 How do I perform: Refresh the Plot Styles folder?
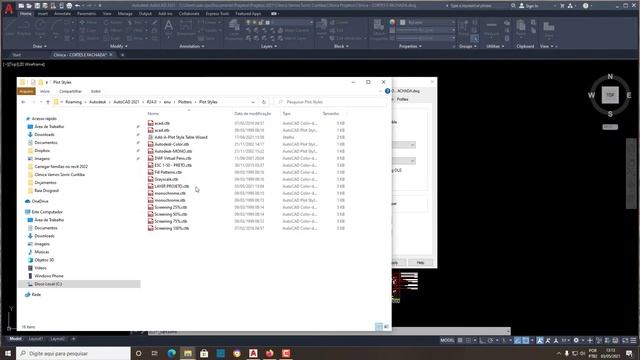(264, 102)
